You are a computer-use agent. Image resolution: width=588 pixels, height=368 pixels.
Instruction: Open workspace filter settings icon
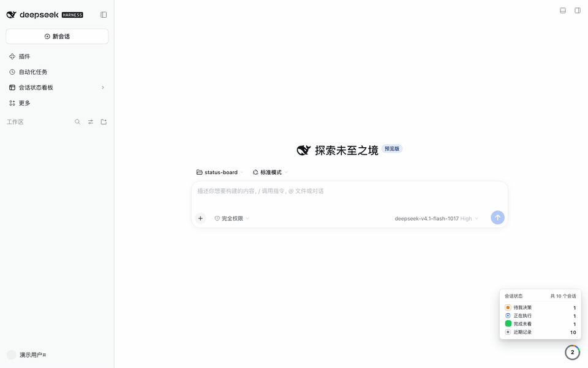(x=91, y=121)
